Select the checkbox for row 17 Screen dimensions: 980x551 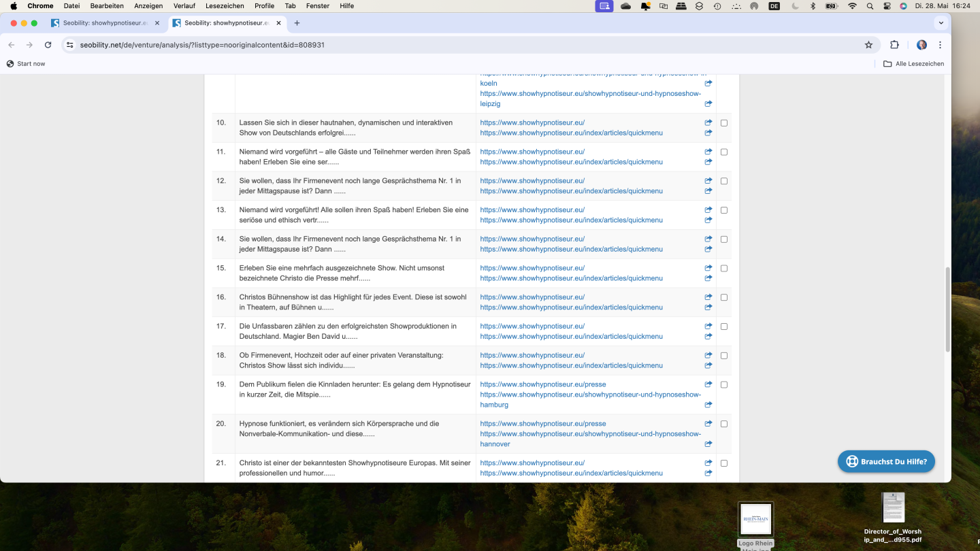[723, 327]
